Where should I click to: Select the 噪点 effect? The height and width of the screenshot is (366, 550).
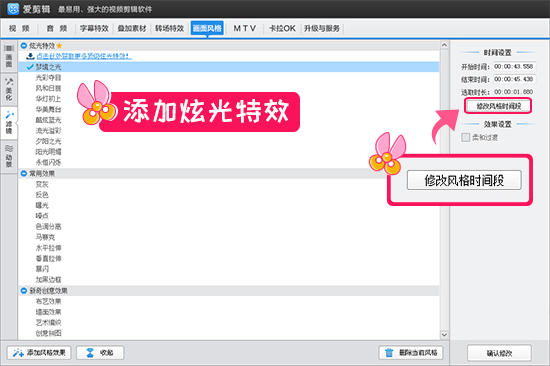42,216
